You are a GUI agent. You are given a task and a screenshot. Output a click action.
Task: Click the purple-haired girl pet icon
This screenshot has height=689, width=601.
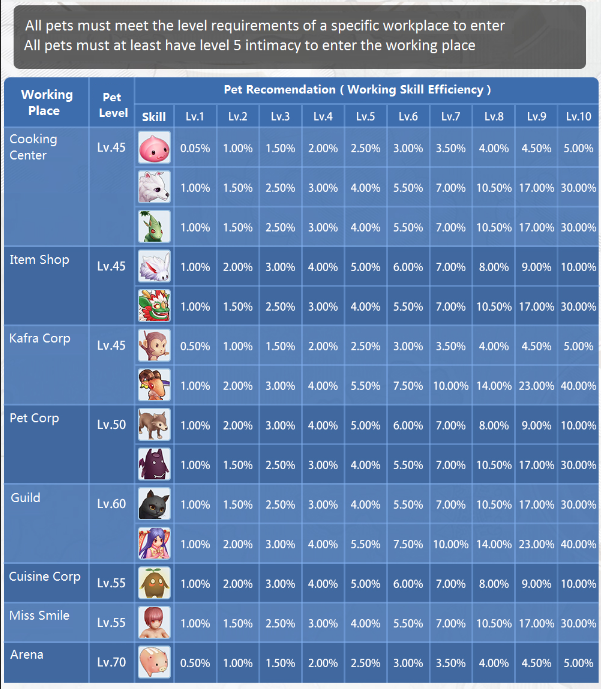154,544
